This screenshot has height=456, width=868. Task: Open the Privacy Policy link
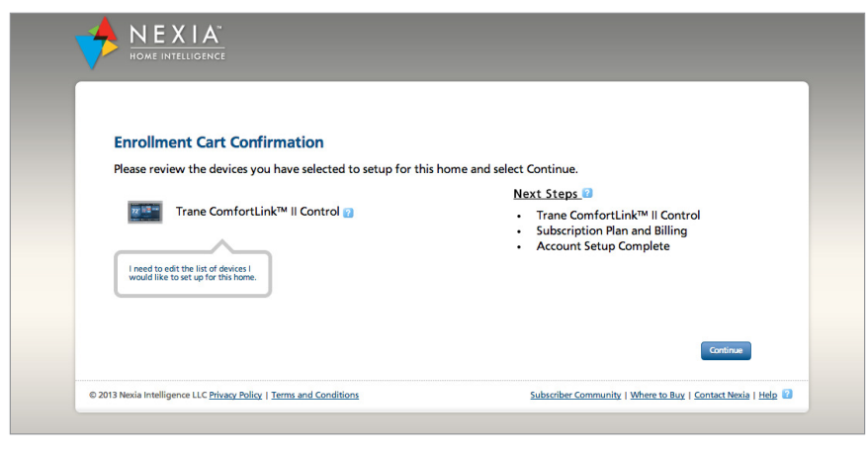235,395
